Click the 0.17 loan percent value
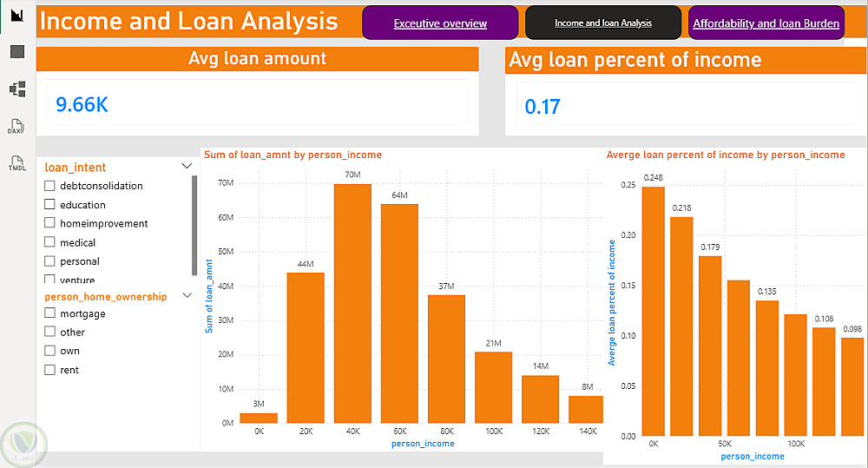Screen dimensions: 868x468 click(x=542, y=107)
